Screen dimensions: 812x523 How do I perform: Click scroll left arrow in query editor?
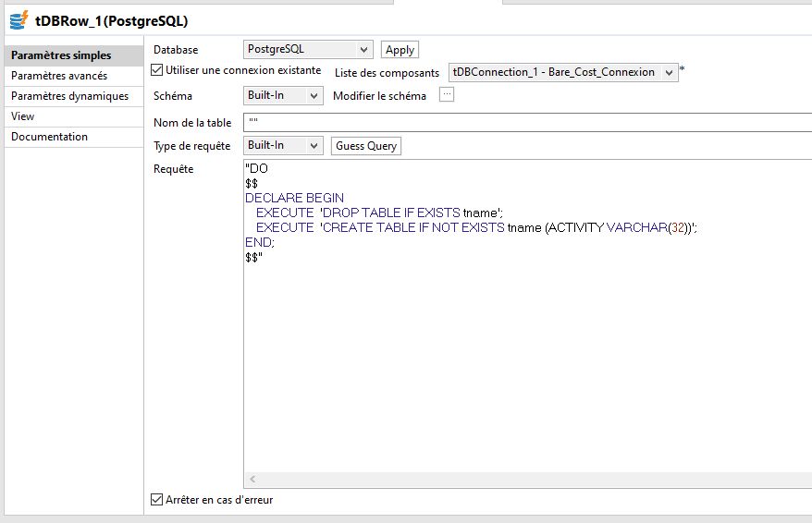point(252,480)
